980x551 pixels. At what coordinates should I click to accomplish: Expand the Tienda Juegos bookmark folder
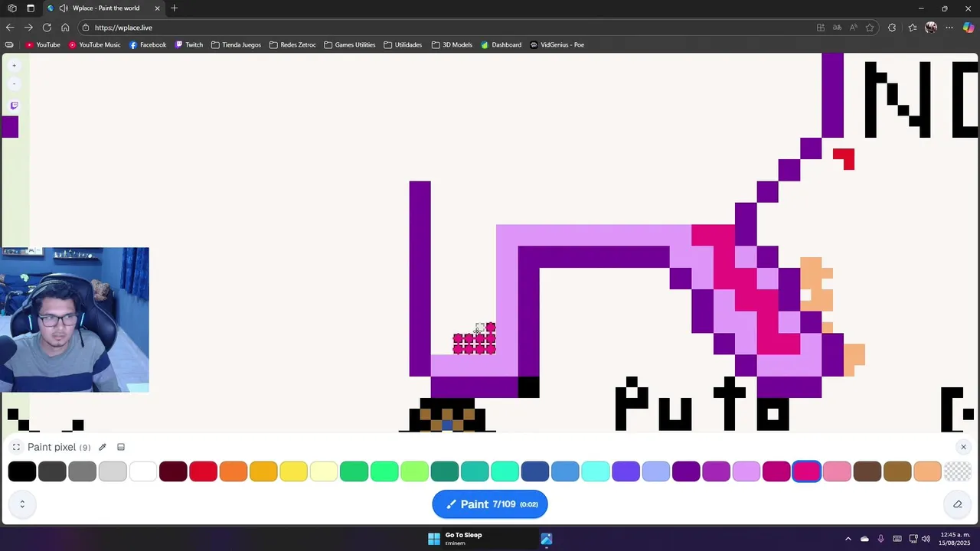point(236,45)
